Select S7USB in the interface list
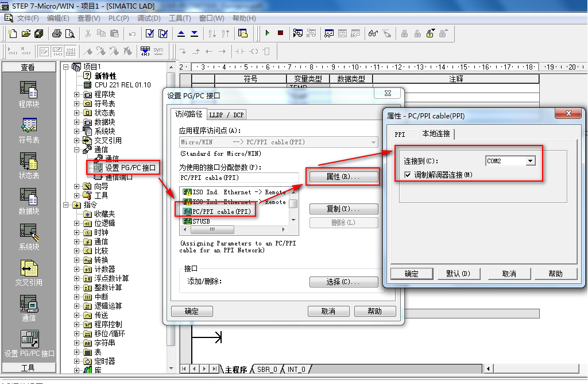This screenshot has width=588, height=384. coord(196,221)
